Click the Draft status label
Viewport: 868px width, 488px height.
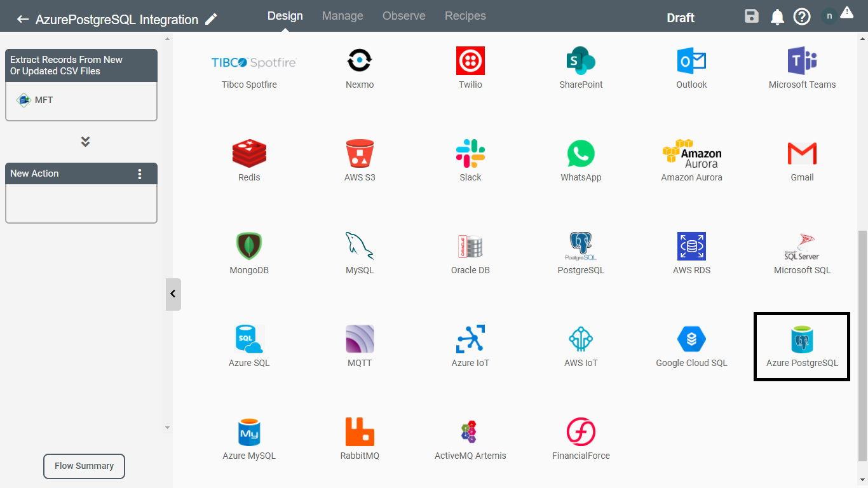pos(681,18)
